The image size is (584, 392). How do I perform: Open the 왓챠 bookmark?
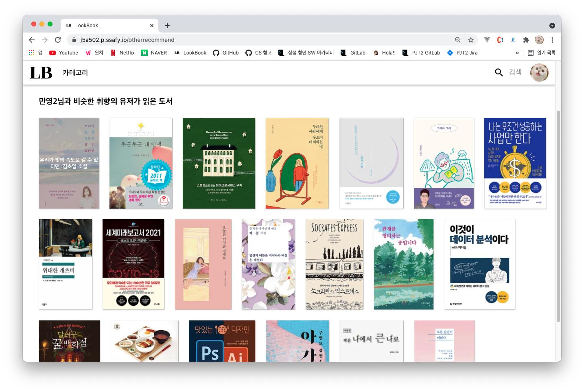pyautogui.click(x=94, y=52)
